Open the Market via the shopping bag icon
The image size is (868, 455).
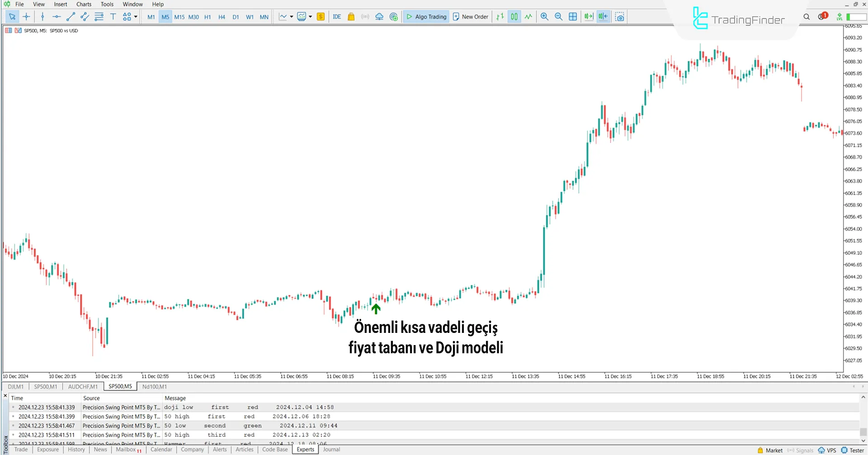[x=351, y=17]
